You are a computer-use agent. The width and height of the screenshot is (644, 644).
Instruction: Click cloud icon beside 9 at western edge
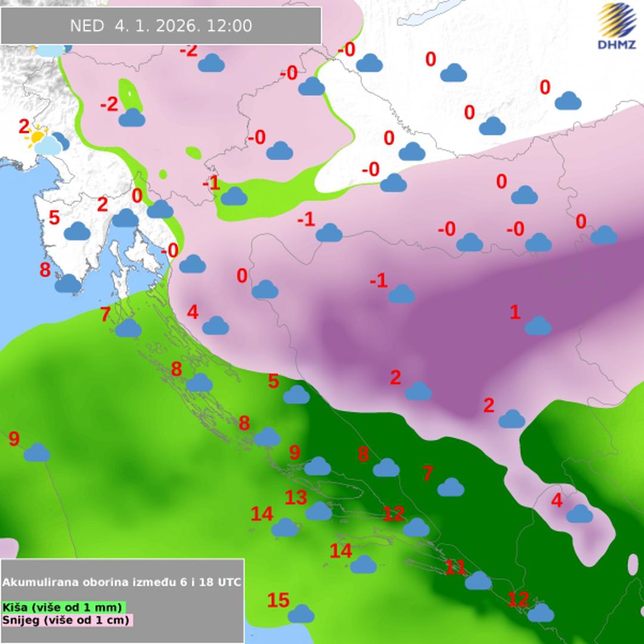coord(37,453)
